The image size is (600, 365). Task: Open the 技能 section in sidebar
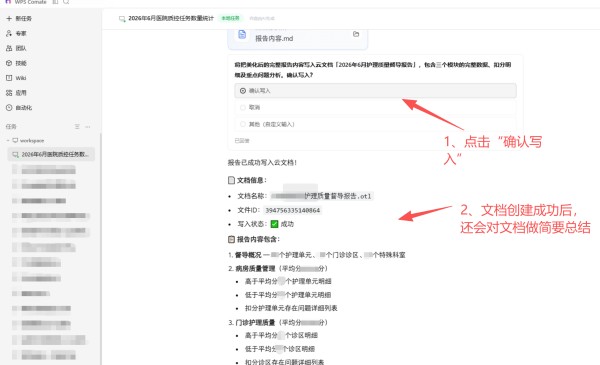click(16, 63)
